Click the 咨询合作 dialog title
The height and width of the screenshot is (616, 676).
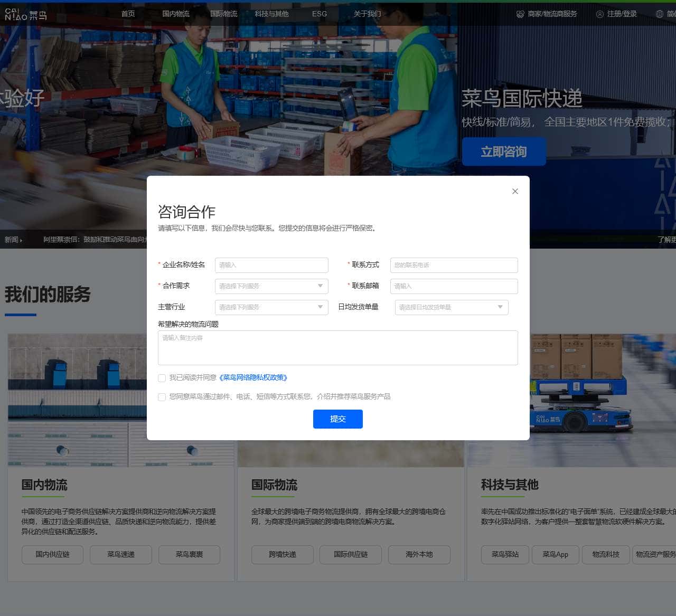pyautogui.click(x=186, y=212)
